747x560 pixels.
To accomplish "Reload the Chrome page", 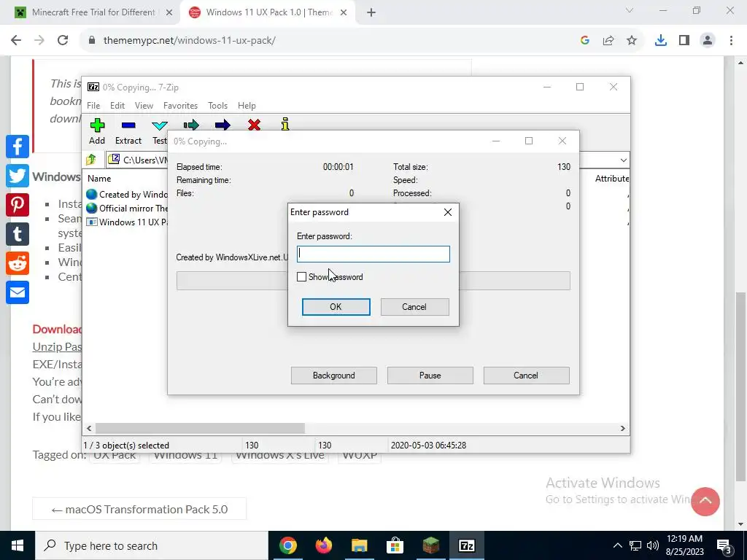I will pos(63,40).
